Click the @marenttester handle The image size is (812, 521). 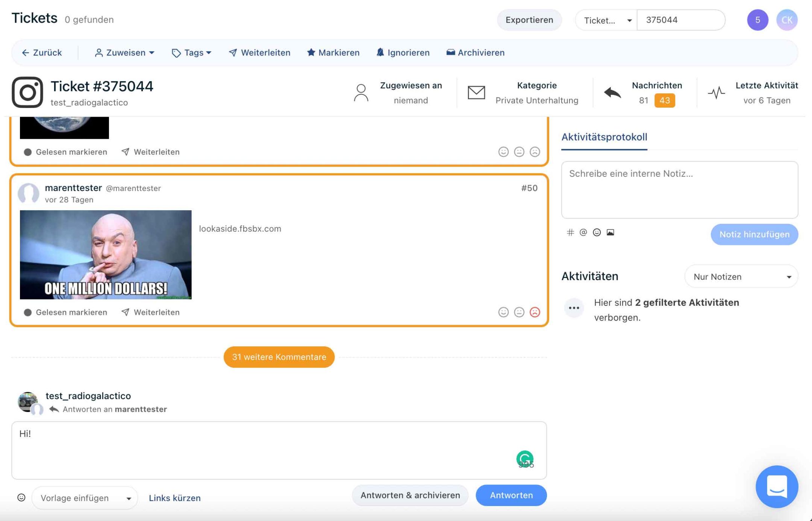coord(133,188)
